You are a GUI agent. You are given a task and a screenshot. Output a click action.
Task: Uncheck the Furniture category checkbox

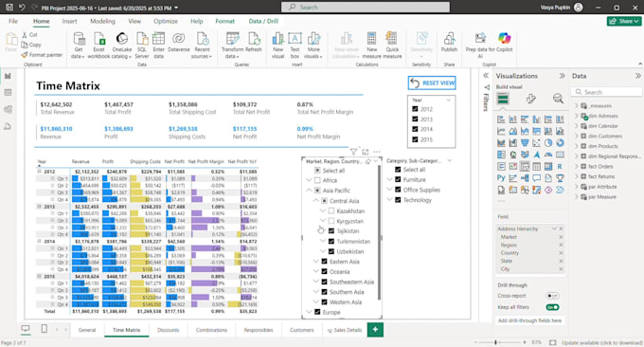pyautogui.click(x=398, y=180)
